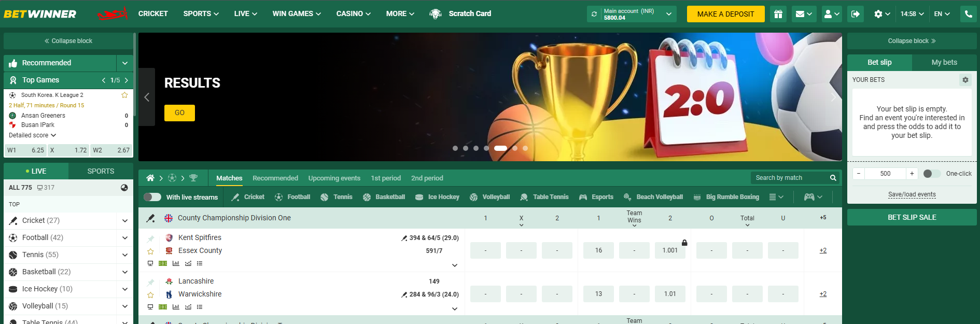Click W1 odds 6.25
The width and height of the screenshot is (980, 324).
coord(25,150)
